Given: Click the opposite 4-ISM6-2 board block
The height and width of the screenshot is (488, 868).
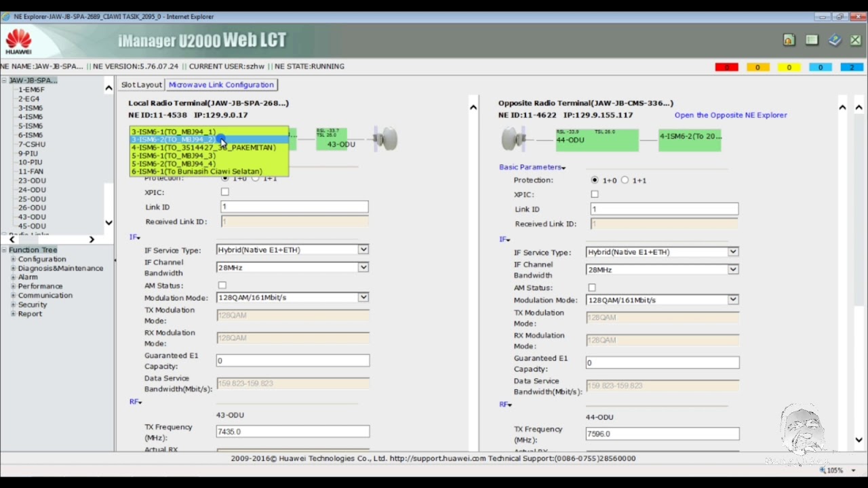Looking at the screenshot, I should 690,140.
